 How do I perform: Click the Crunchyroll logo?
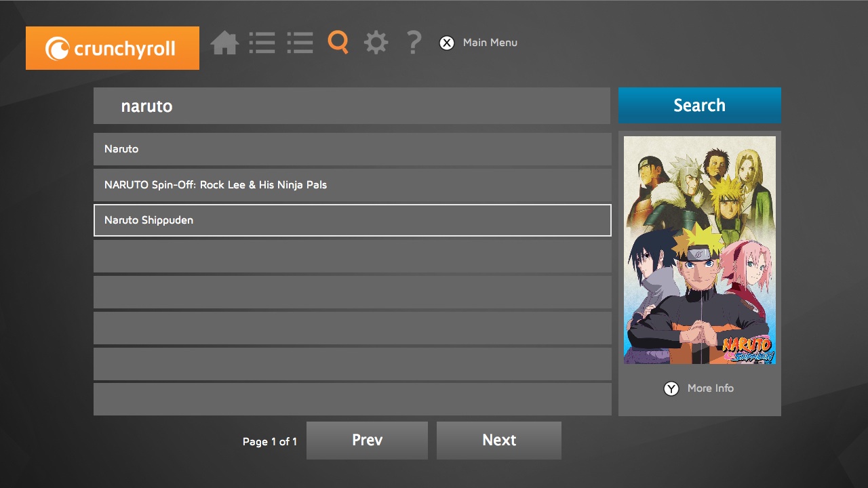(113, 48)
